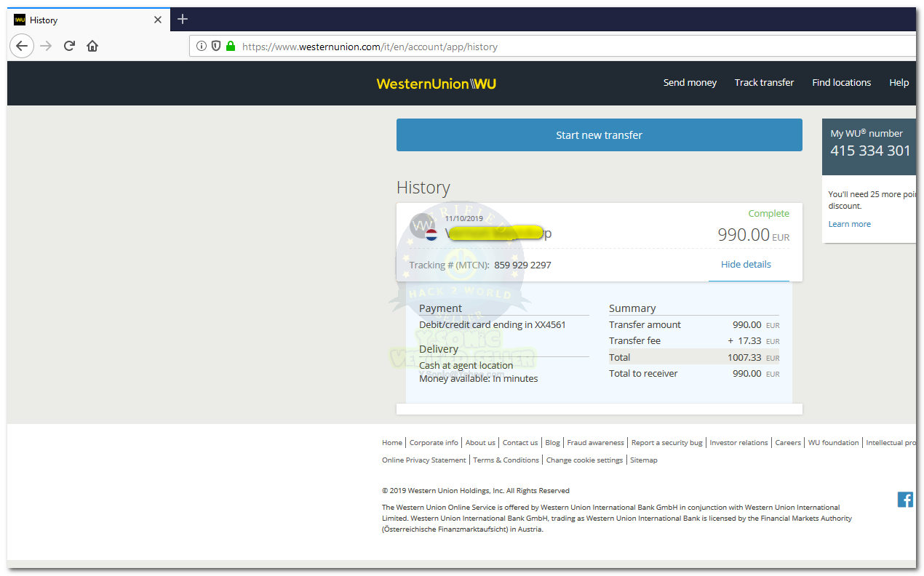Open Contact us footer link
The image size is (924, 576).
click(520, 442)
